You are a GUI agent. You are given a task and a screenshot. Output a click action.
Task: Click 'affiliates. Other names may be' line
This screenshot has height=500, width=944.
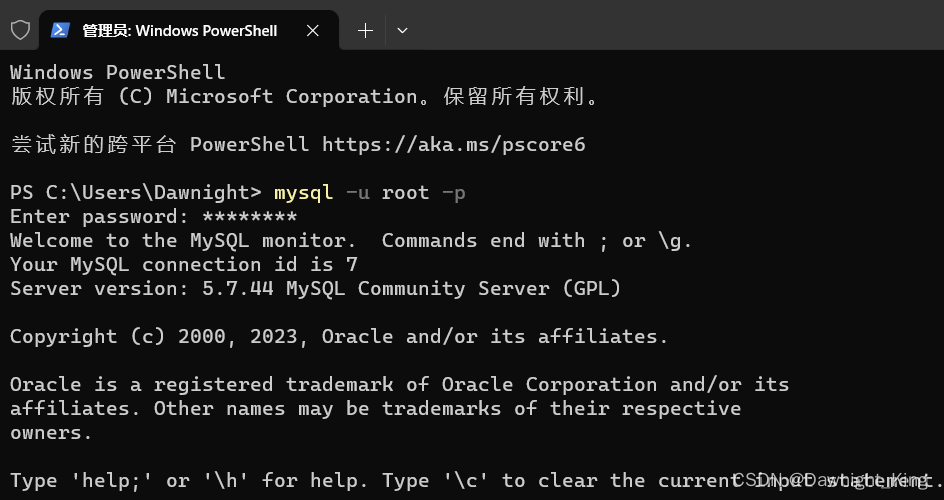pyautogui.click(x=376, y=409)
